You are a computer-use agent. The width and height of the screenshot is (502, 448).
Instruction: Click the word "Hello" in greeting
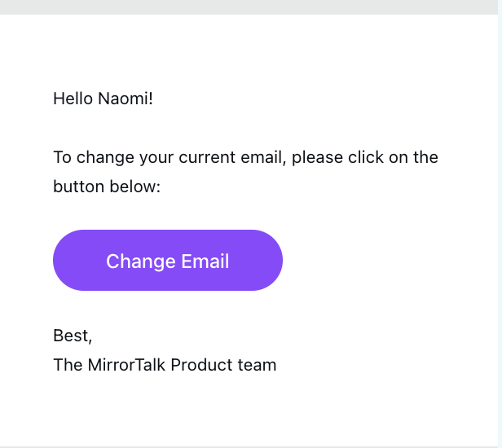73,99
